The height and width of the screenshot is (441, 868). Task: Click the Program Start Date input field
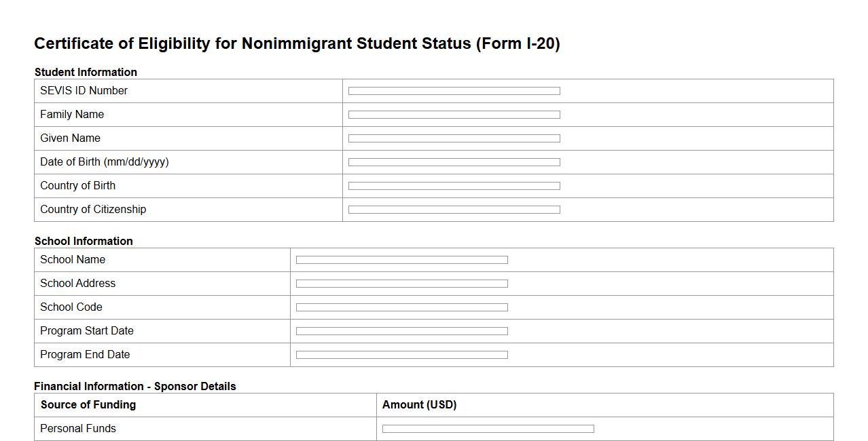(x=401, y=331)
